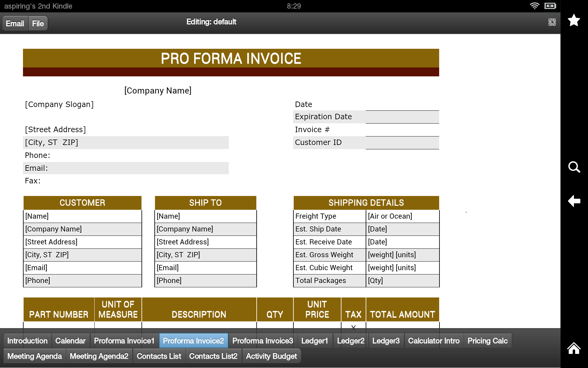Image resolution: width=588 pixels, height=368 pixels.
Task: Select the Calendar sheet tab
Action: click(70, 340)
